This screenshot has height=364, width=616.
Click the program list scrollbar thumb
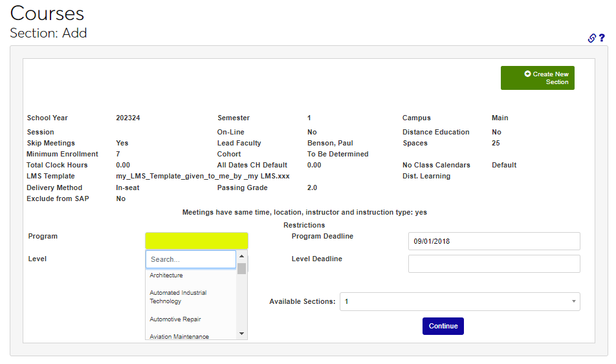coord(242,268)
